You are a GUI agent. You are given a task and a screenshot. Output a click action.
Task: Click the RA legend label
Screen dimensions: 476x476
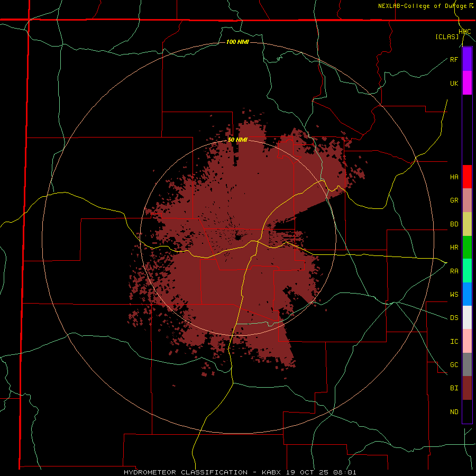(x=454, y=271)
